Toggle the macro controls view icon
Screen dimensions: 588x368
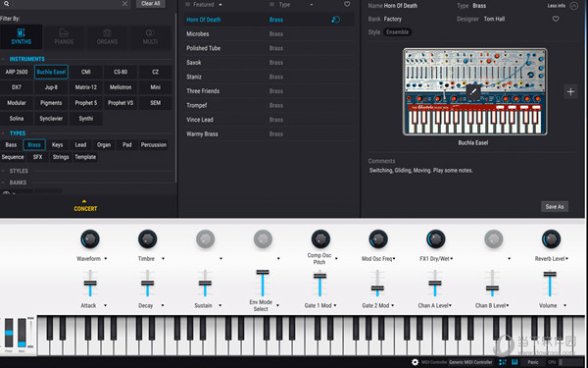pos(503,362)
